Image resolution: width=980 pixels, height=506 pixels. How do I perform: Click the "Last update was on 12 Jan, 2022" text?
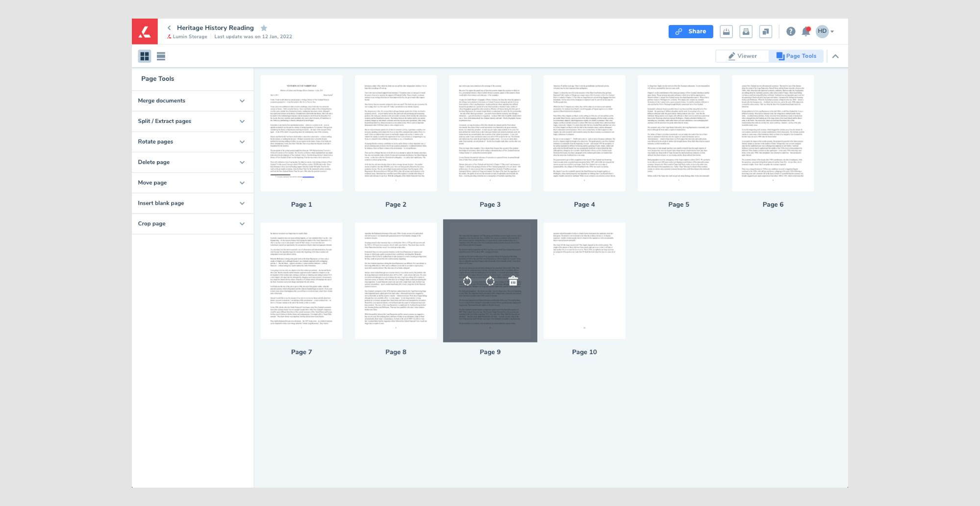(x=253, y=37)
